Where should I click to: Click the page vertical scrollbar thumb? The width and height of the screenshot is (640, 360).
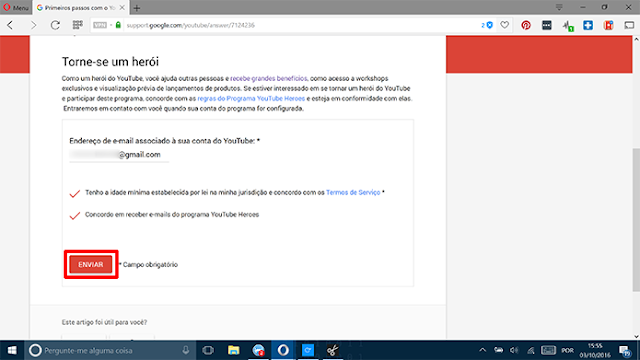[636, 220]
